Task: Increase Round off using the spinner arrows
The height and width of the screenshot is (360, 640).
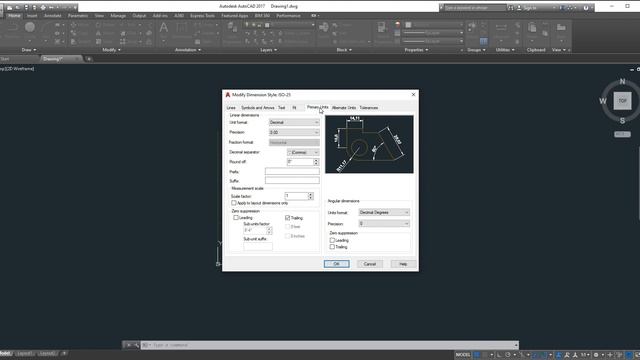Action: (316, 160)
